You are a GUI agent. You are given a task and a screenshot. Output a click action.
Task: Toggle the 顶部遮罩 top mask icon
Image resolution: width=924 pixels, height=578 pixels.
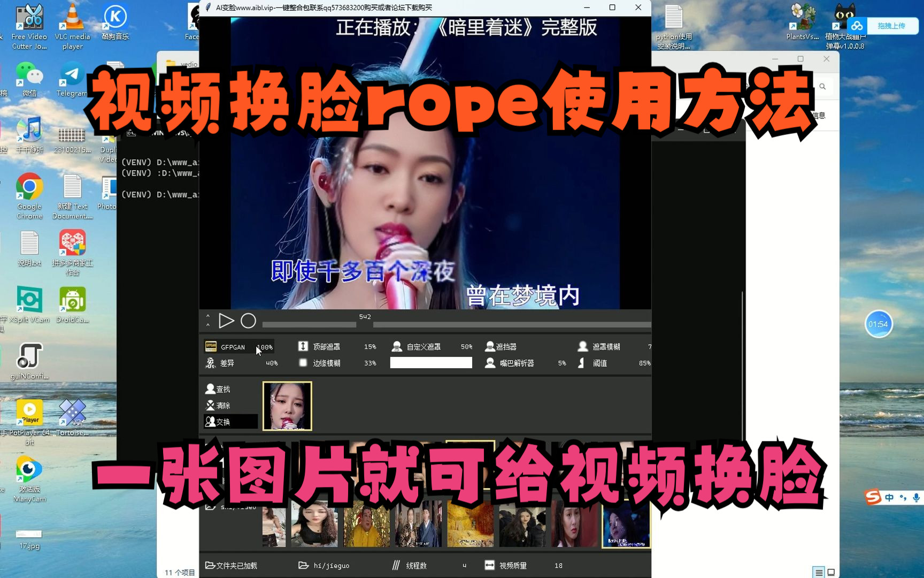303,346
